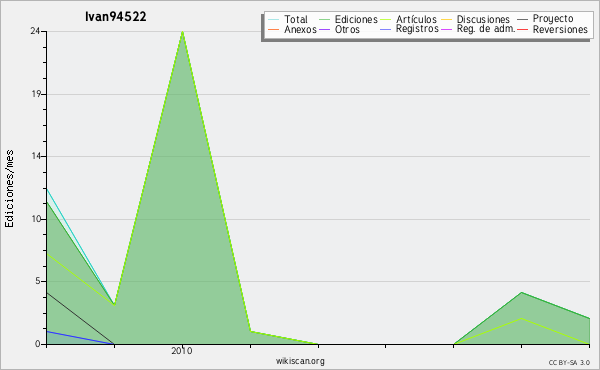600x370 pixels.
Task: Click the Reg. de adm. legend label
Action: coord(486,29)
